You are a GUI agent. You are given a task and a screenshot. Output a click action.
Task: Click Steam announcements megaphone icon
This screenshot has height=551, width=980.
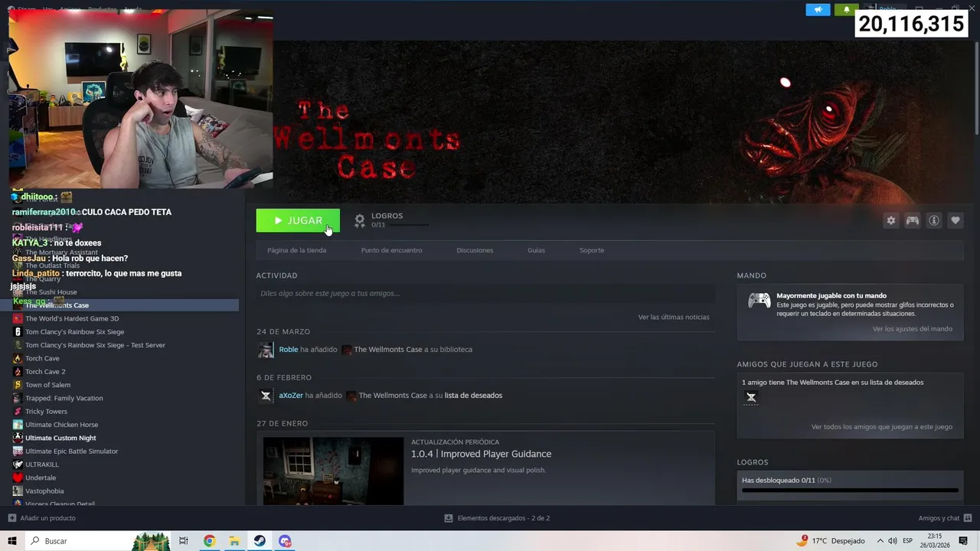[x=818, y=10]
